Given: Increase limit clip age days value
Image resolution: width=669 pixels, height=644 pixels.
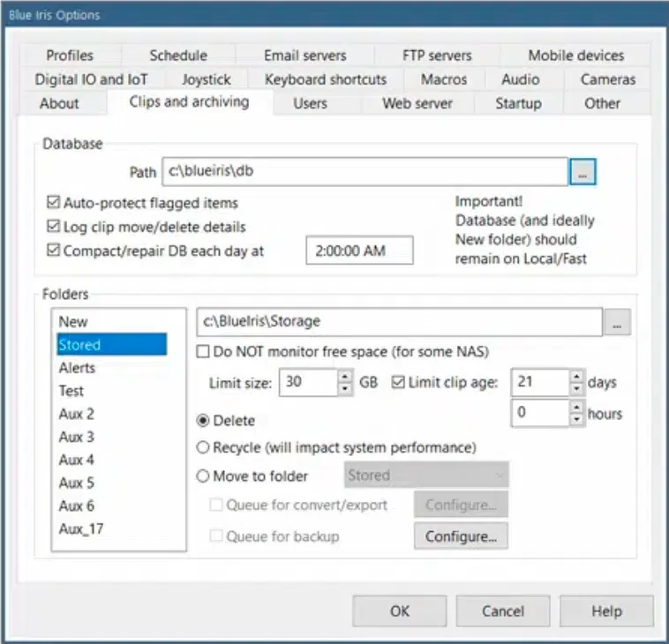Looking at the screenshot, I should (x=577, y=377).
